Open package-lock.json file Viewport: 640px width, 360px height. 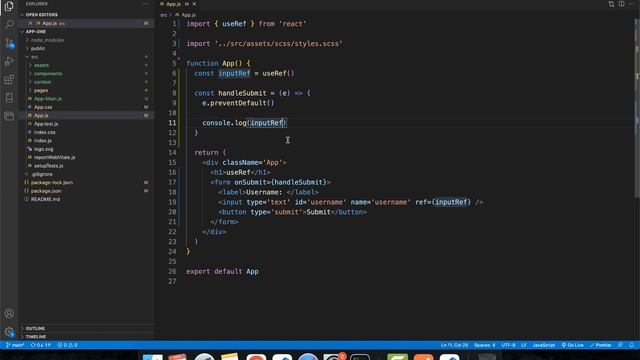click(x=51, y=182)
